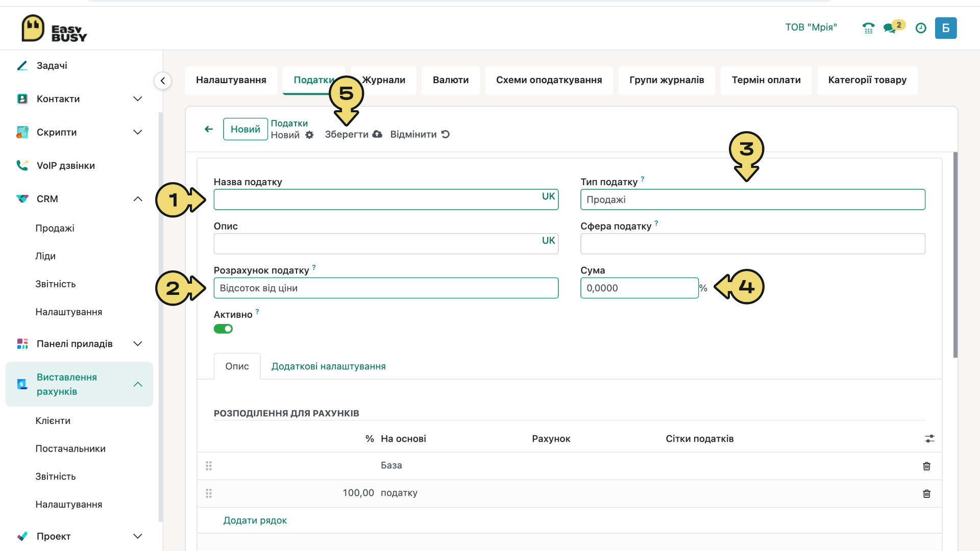Toggle the Активно switch
Viewport: 980px width, 551px height.
(223, 329)
